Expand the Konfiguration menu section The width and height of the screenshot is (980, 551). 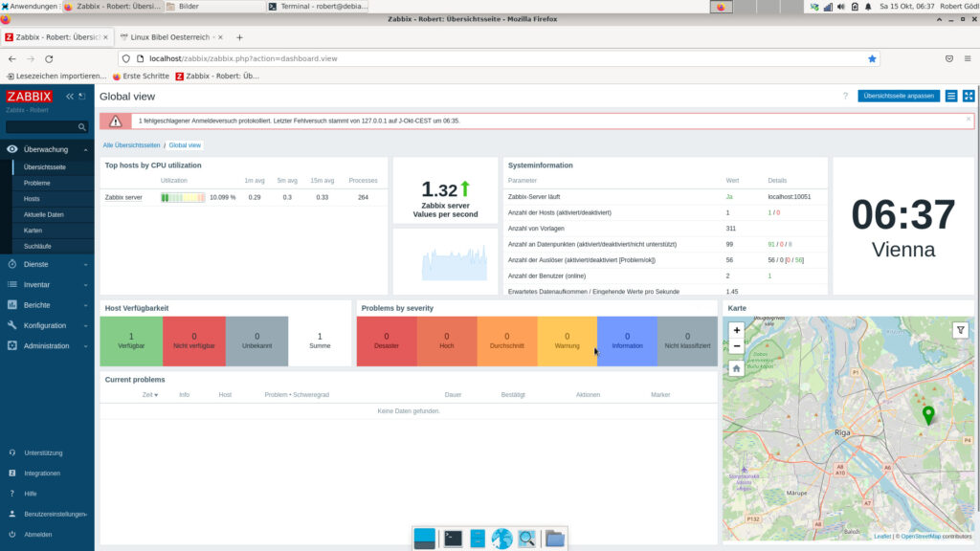[47, 325]
